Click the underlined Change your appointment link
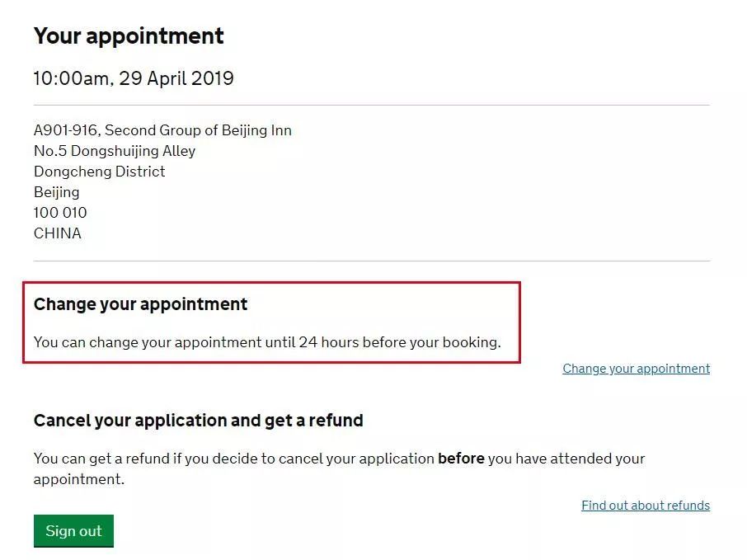Image resolution: width=747 pixels, height=560 pixels. click(x=636, y=369)
